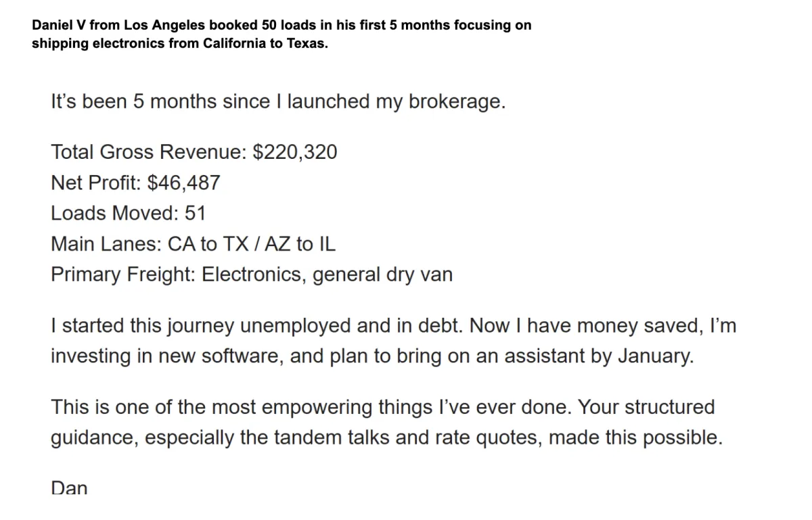Viewport: 812px width, 520px height.
Task: Click the 'Dan' signature at bottom
Action: 69,487
